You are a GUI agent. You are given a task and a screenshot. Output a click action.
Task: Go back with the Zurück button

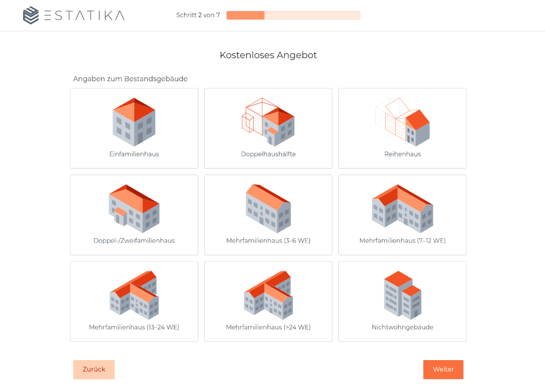coord(94,369)
